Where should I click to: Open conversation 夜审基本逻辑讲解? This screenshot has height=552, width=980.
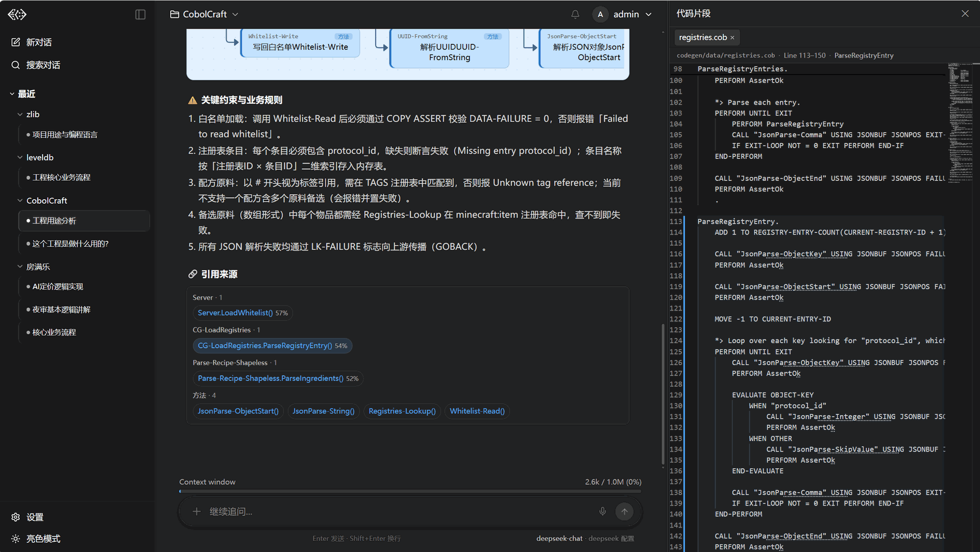click(x=84, y=309)
